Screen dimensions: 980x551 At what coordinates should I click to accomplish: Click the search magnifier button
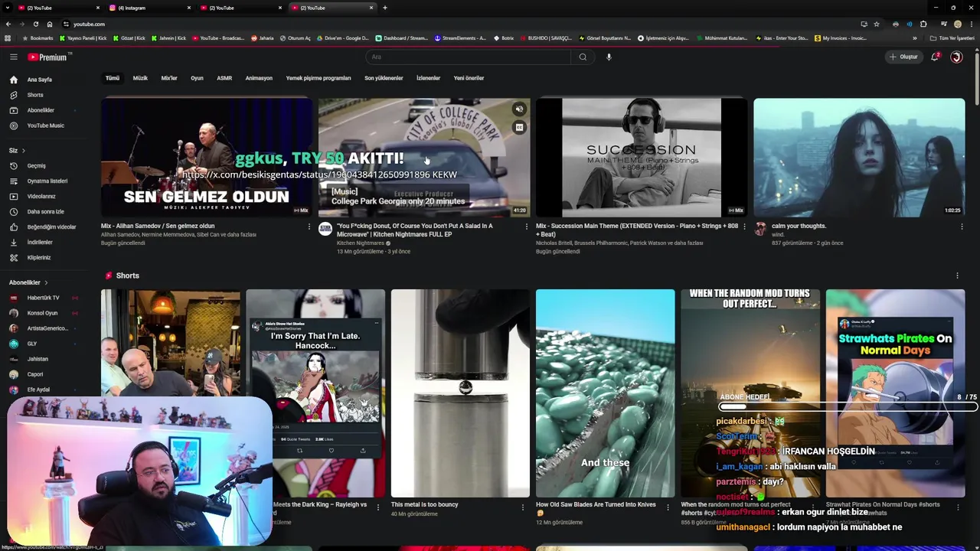583,57
